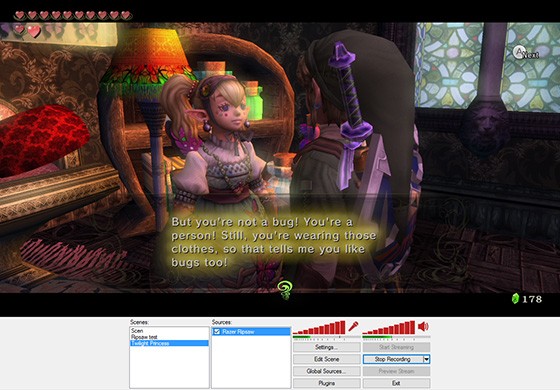Adjust the microphone volume bar

click(x=319, y=328)
